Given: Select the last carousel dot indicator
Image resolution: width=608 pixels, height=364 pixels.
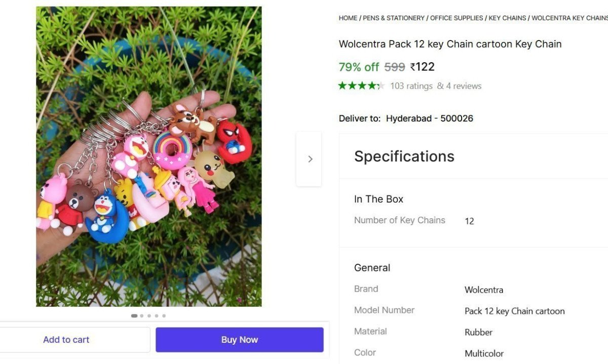Looking at the screenshot, I should pos(164,315).
